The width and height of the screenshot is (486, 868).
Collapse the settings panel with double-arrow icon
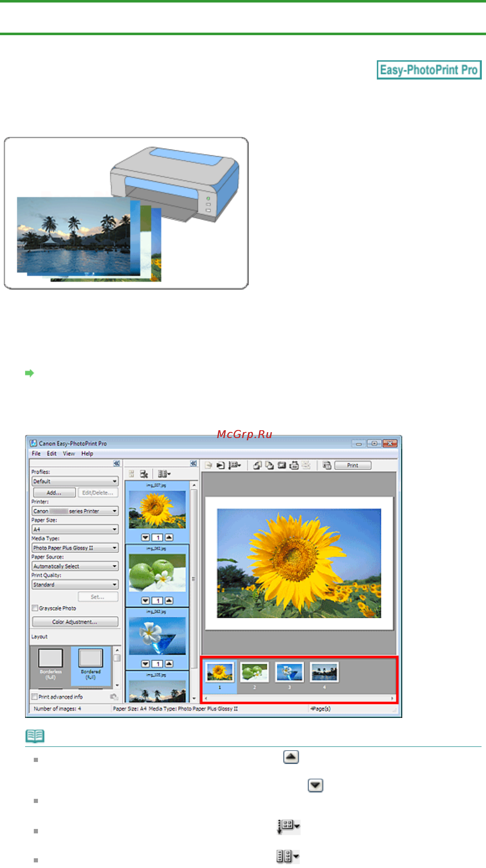click(117, 463)
